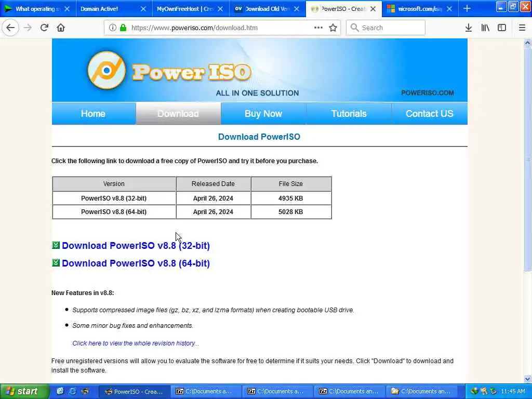Open the Buy Now navigation item
Viewport: 532px width, 399px height.
click(x=263, y=114)
